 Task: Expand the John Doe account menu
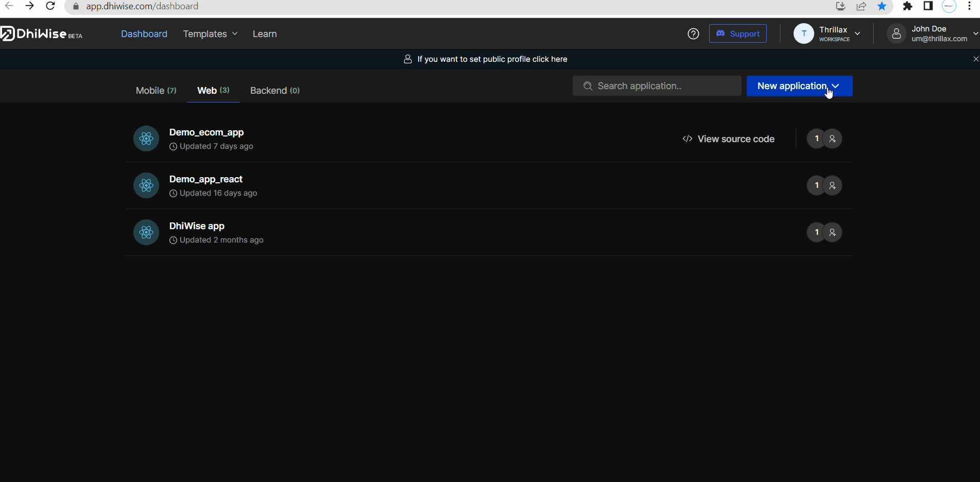(x=933, y=34)
